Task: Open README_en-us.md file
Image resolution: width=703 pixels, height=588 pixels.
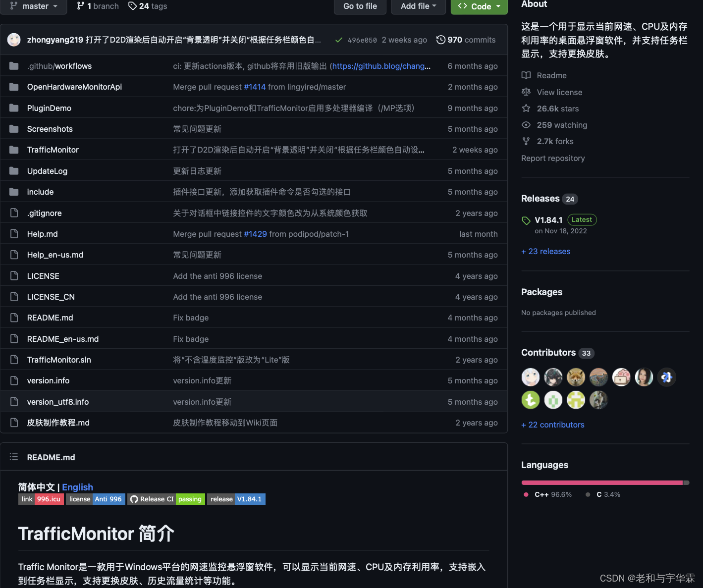Action: coord(62,339)
